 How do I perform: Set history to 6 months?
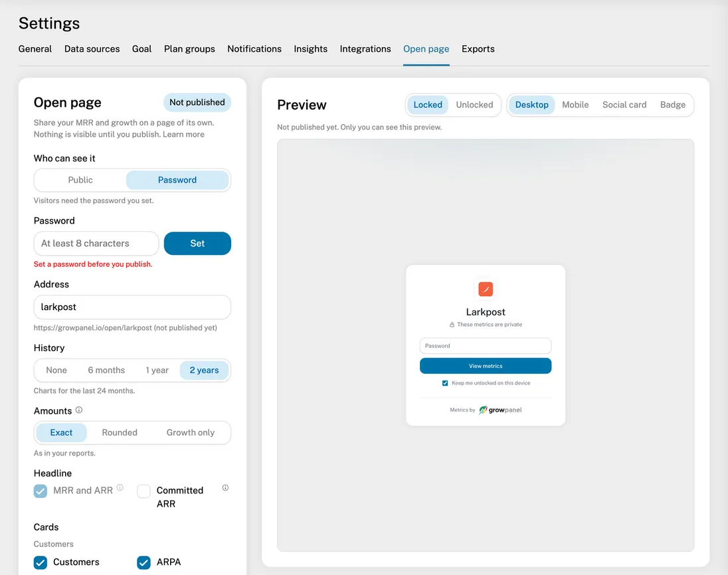[106, 370]
